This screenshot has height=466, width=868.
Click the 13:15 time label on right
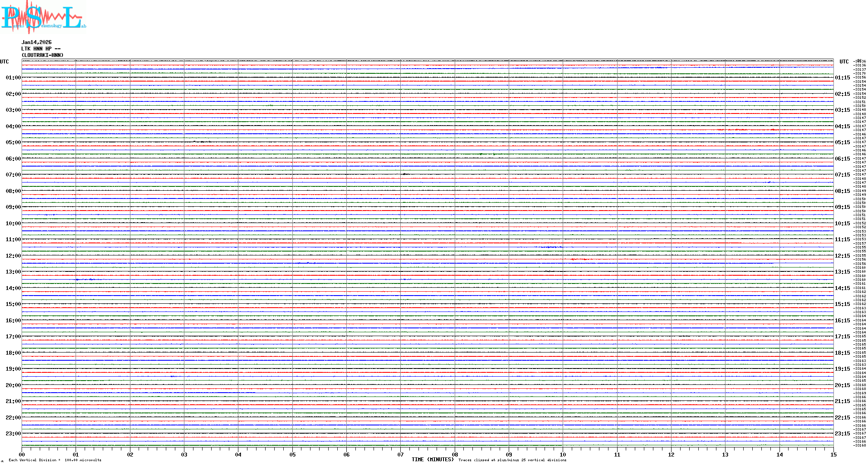point(842,272)
